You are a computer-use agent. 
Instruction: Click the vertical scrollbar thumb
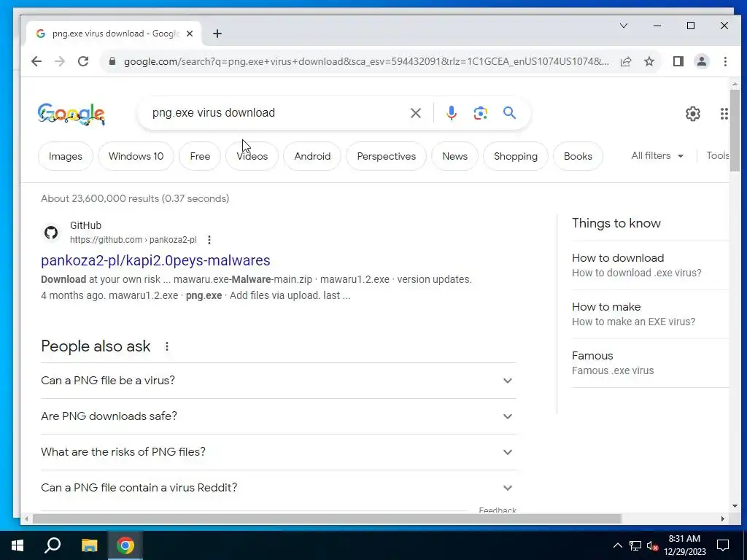735,130
